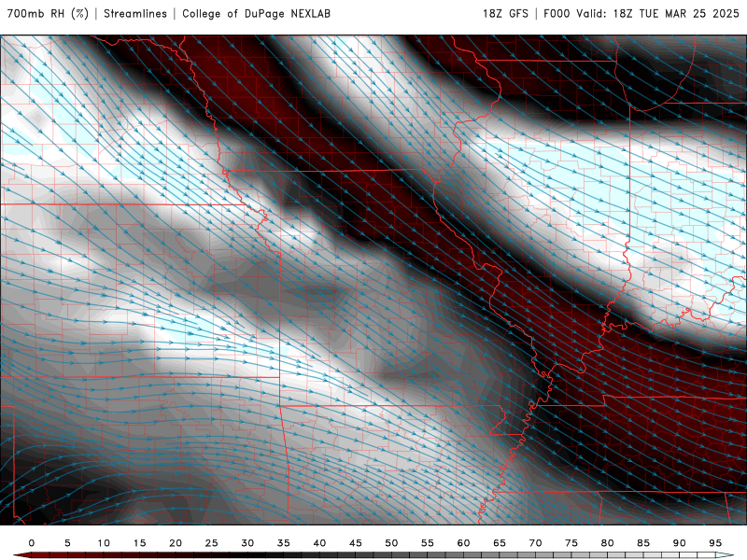Image resolution: width=747 pixels, height=560 pixels.
Task: Click the "95" label on the colorbar
Action: [715, 543]
